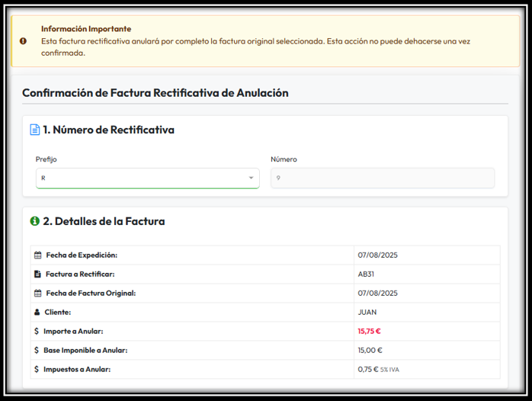Click the file icon for Factura a Rectificar
Viewport: 532px width, 401px height.
[37, 274]
